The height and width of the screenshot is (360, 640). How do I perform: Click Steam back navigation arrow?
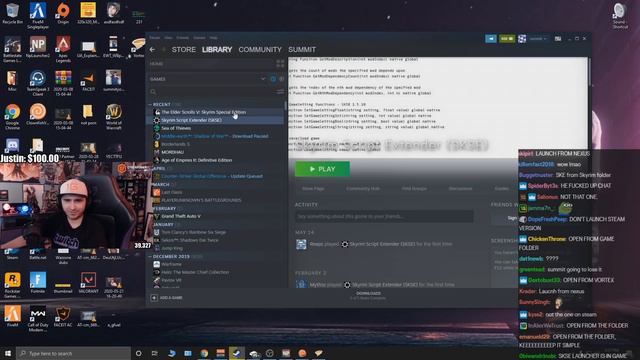[x=152, y=49]
